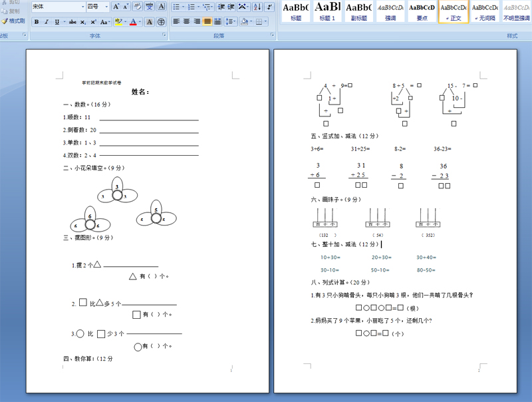Click the text 五、竖式加、减法（12 分）

(x=344, y=136)
